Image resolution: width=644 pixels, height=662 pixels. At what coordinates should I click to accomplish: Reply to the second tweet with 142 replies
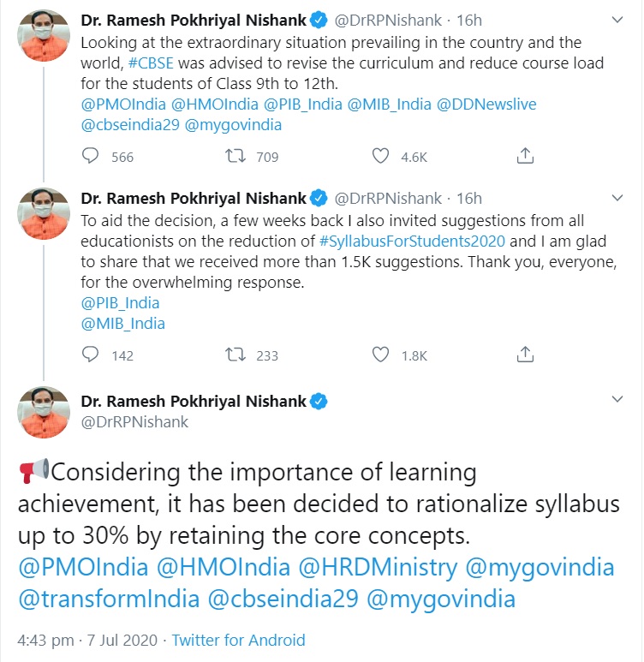tap(91, 355)
